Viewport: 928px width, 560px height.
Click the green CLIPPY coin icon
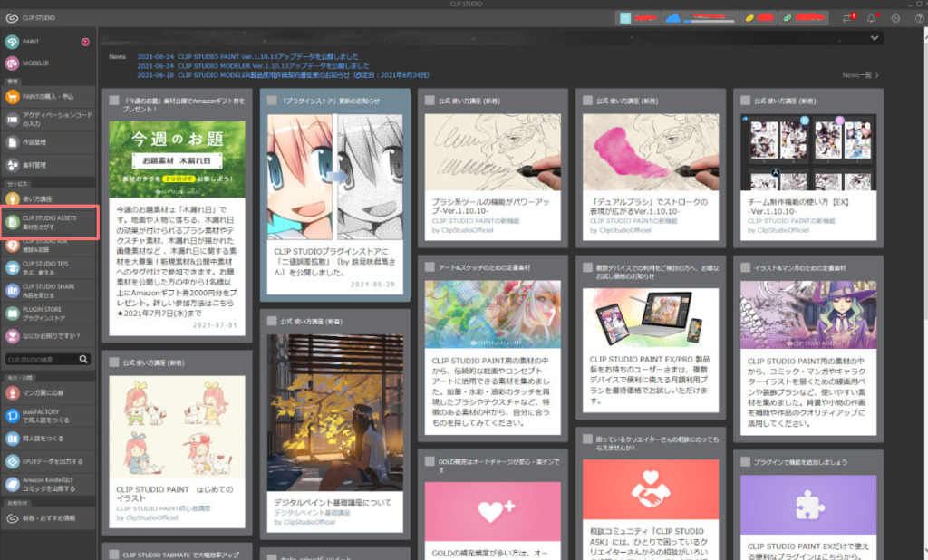pos(788,18)
